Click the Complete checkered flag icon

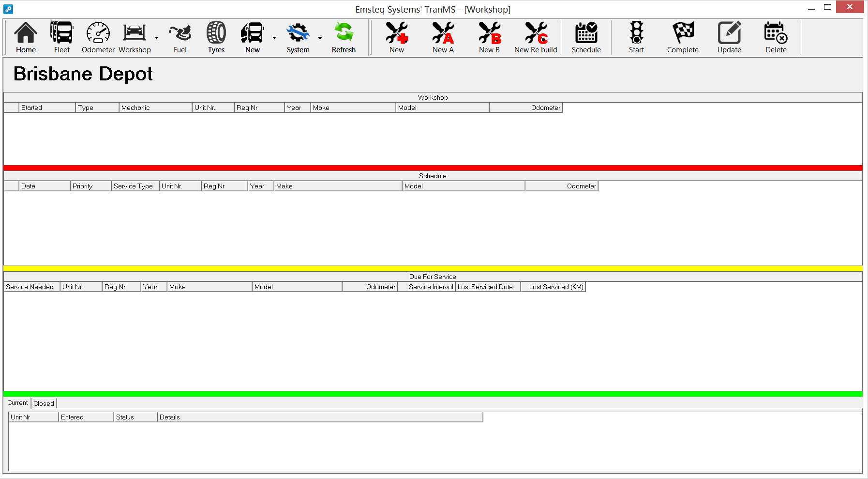683,33
